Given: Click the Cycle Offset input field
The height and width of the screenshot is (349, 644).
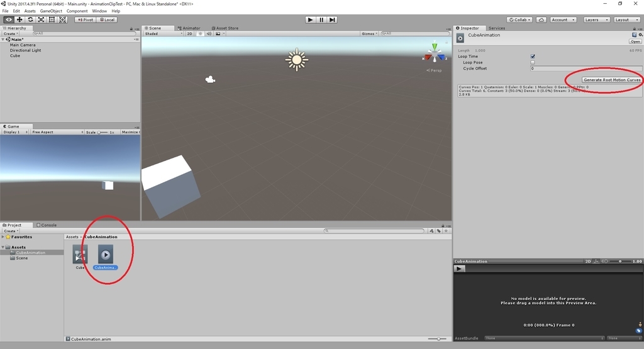Looking at the screenshot, I should (586, 69).
